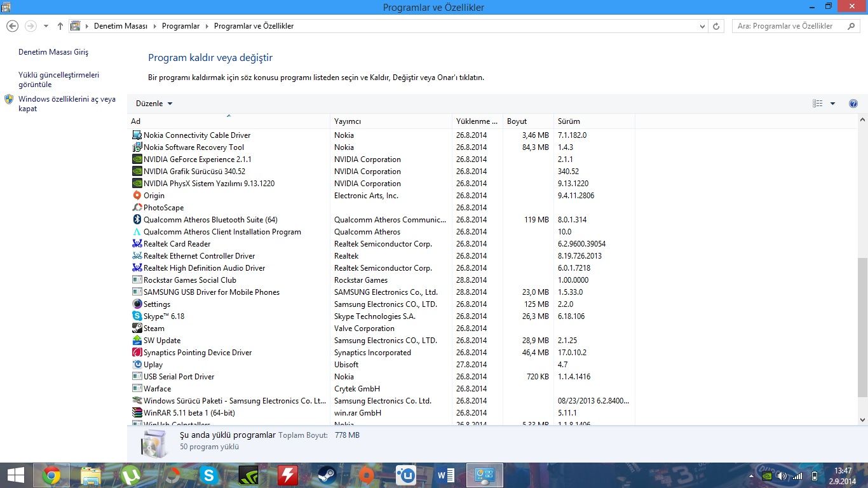Viewport: 868px width, 488px height.
Task: Sort by the Boyut column header
Action: (529, 121)
